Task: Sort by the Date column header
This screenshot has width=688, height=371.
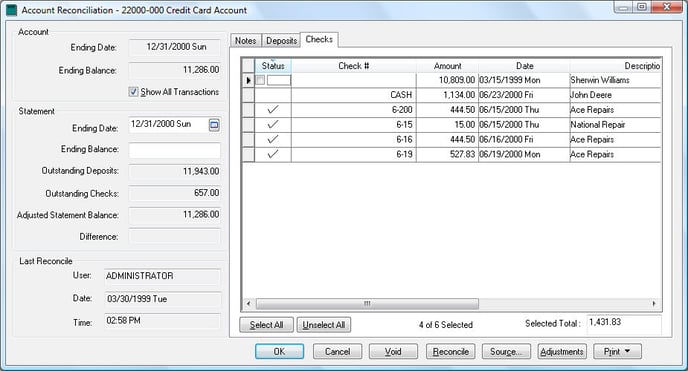Action: coord(524,66)
